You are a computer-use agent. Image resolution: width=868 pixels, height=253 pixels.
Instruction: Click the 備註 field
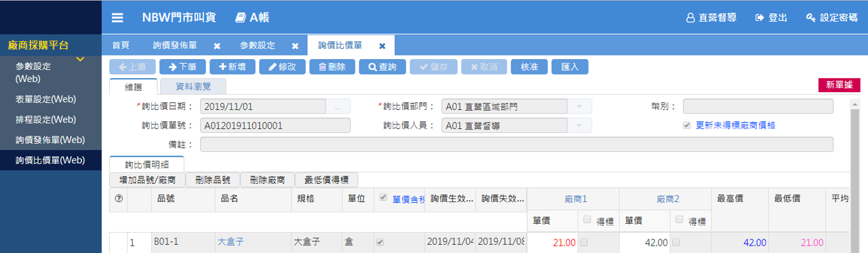pos(516,144)
